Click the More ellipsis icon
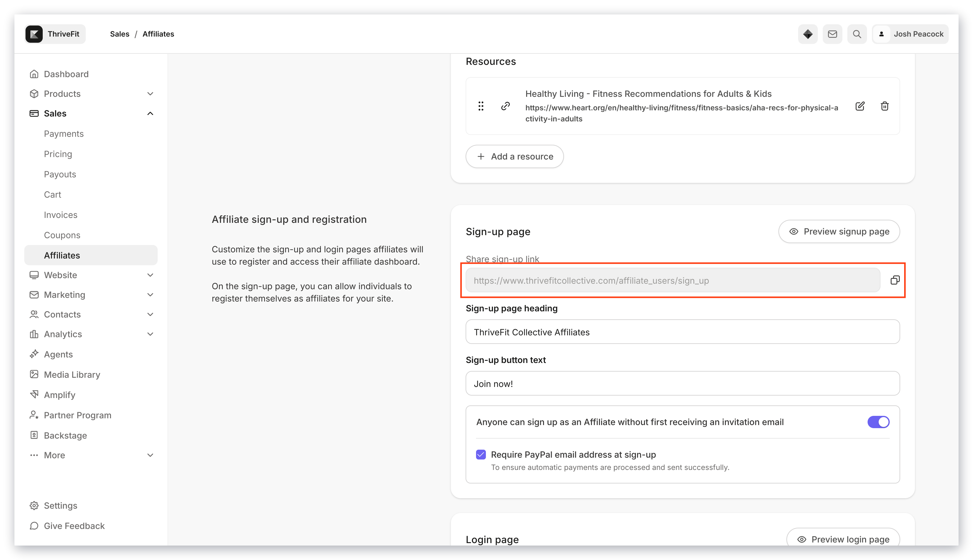Image resolution: width=973 pixels, height=560 pixels. pyautogui.click(x=34, y=455)
